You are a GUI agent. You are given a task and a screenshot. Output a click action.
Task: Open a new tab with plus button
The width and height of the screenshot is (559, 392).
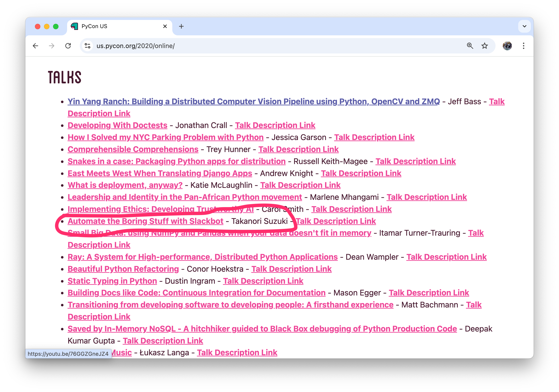(x=181, y=26)
